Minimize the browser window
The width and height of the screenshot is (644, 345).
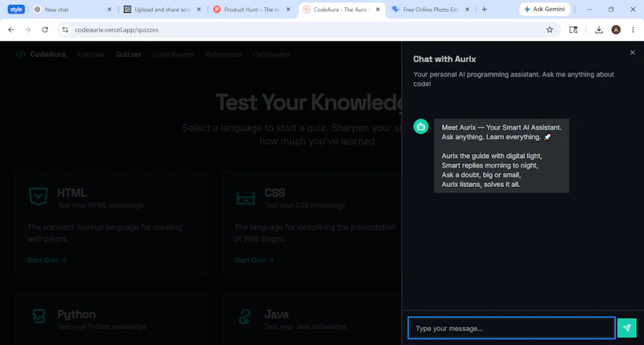[589, 10]
